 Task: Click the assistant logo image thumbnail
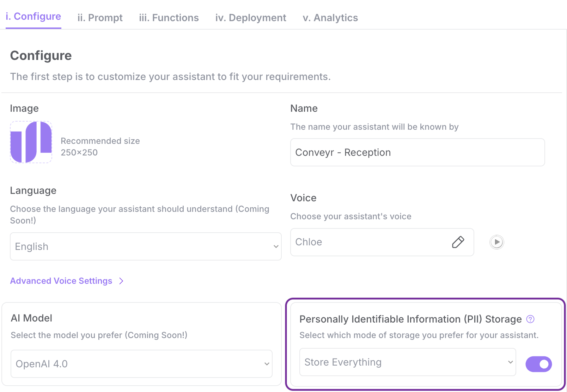coord(31,142)
